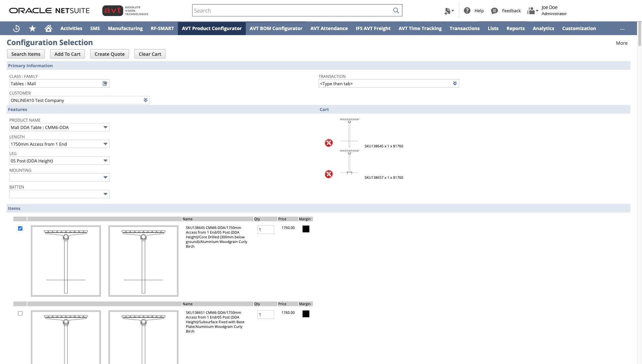Screen dimensions: 642x364
Task: Open the AVT BOM Configurator menu
Action: pos(276,29)
